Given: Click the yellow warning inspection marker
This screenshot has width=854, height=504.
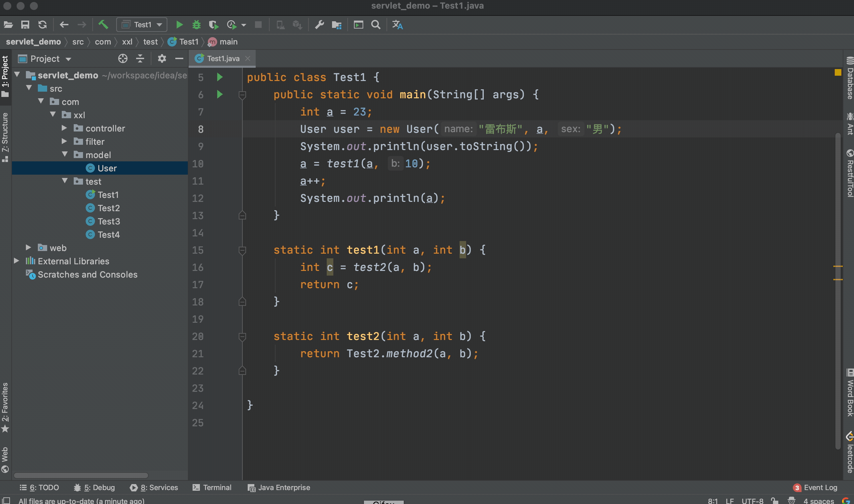Looking at the screenshot, I should 838,72.
